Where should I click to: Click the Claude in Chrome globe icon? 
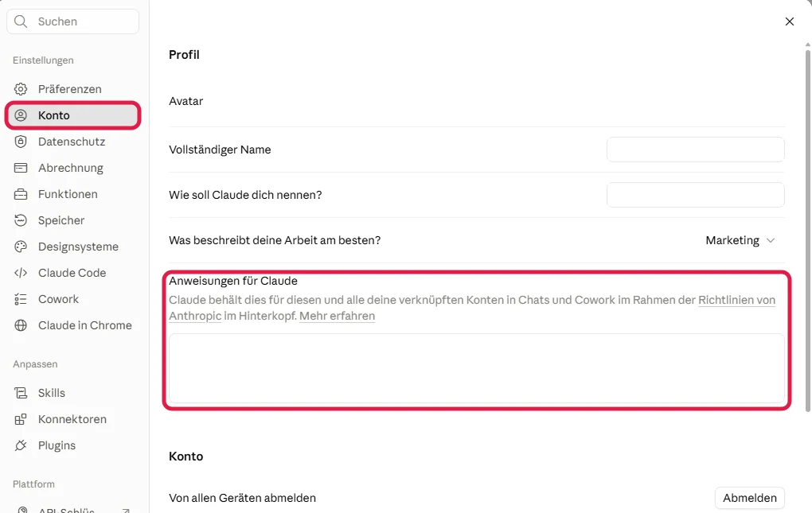(x=21, y=325)
